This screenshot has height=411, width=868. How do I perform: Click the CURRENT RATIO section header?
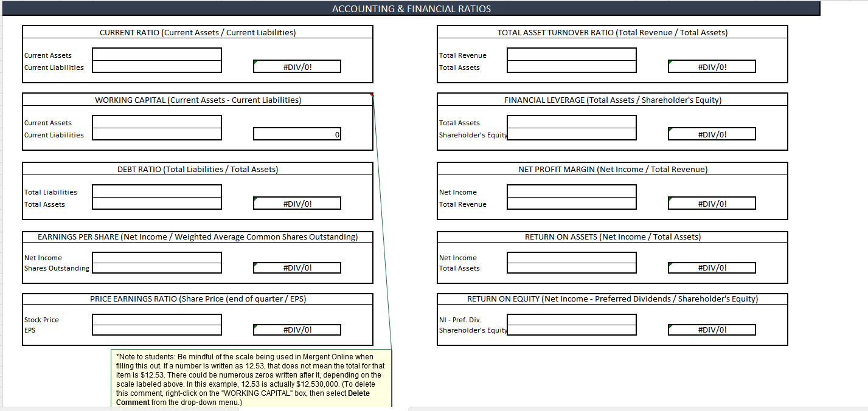197,32
